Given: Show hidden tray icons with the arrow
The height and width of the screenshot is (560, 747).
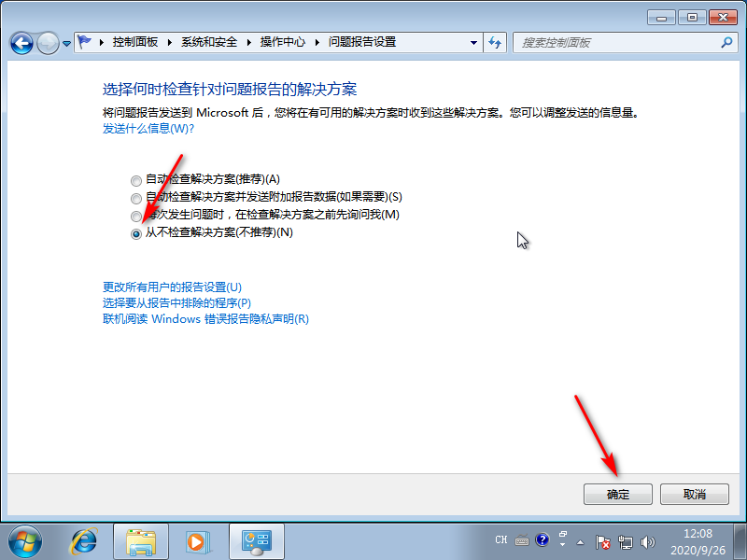Looking at the screenshot, I should [579, 541].
